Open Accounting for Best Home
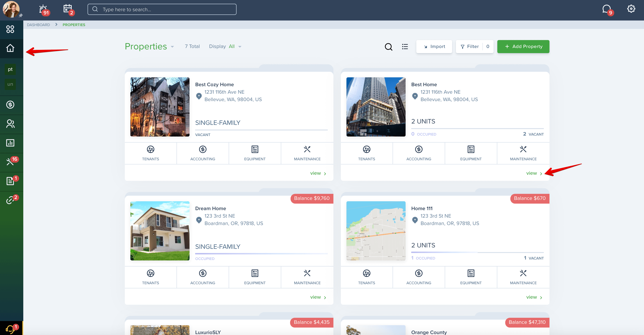Screen dimensions: 644x335 (x=419, y=153)
